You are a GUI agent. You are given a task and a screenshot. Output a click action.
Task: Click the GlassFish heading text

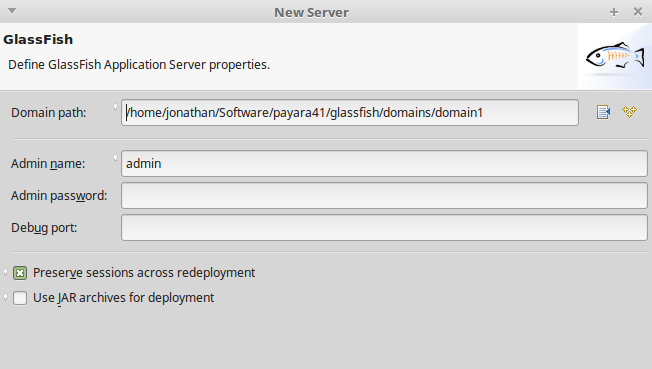[x=38, y=40]
